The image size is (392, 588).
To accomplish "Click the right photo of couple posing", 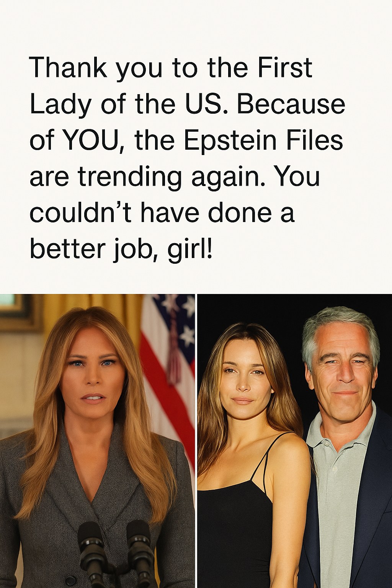I will [294, 441].
